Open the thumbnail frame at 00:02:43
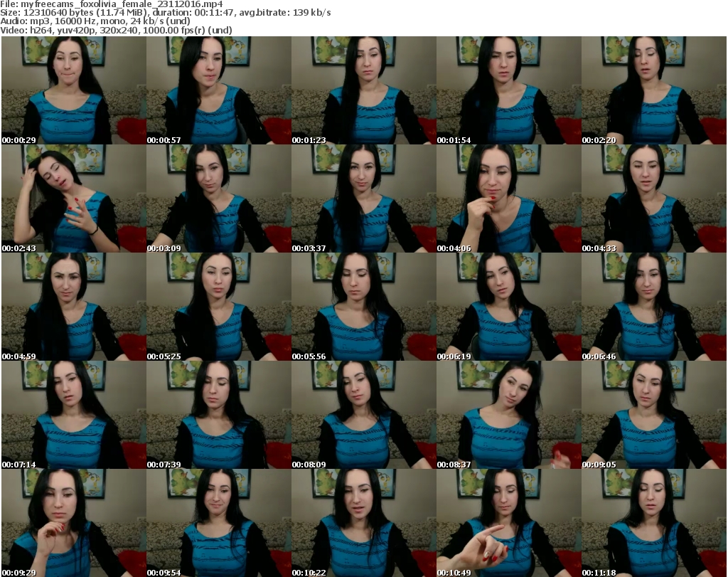Viewport: 728px width, 577px height. 74,198
